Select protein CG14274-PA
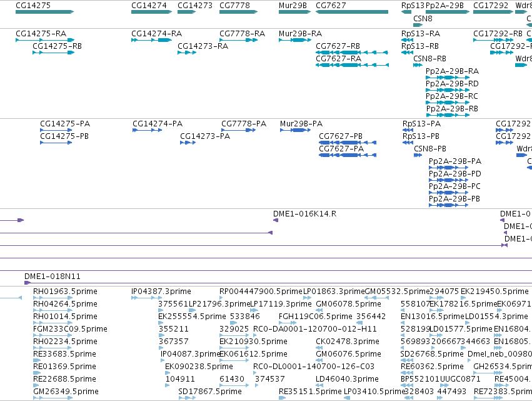The image size is (532, 401). pos(158,124)
